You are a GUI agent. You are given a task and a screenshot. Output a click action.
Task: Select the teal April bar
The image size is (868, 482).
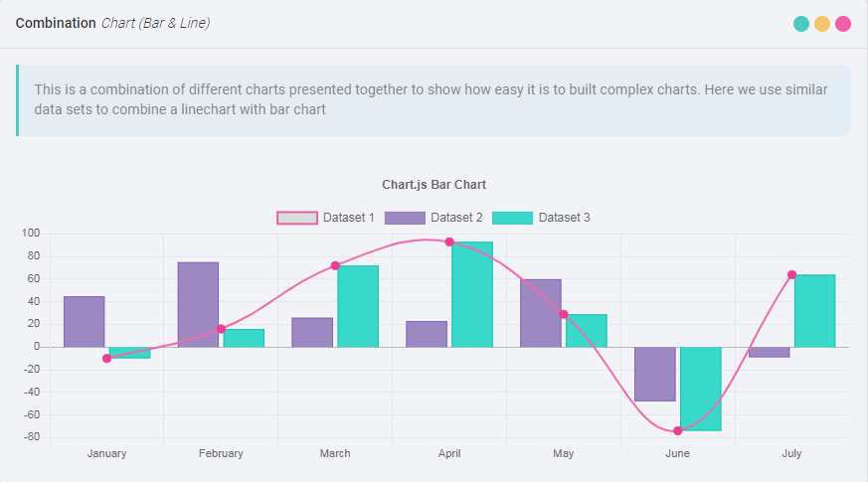click(x=472, y=294)
